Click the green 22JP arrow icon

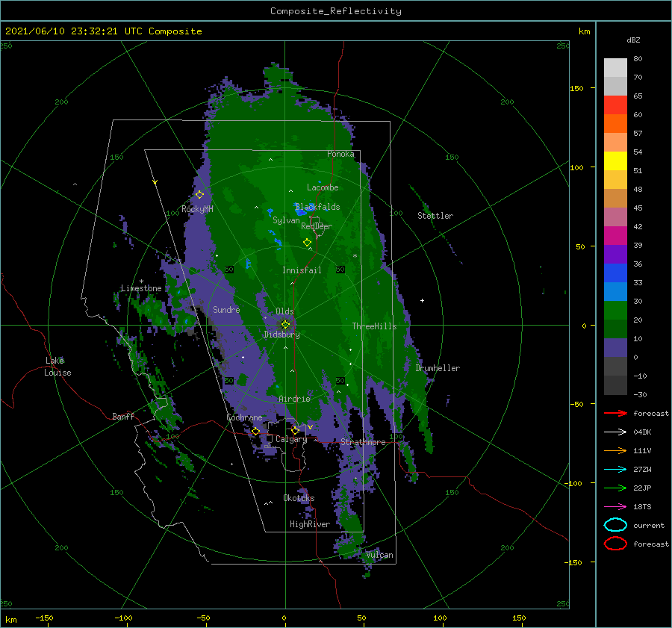pyautogui.click(x=615, y=488)
